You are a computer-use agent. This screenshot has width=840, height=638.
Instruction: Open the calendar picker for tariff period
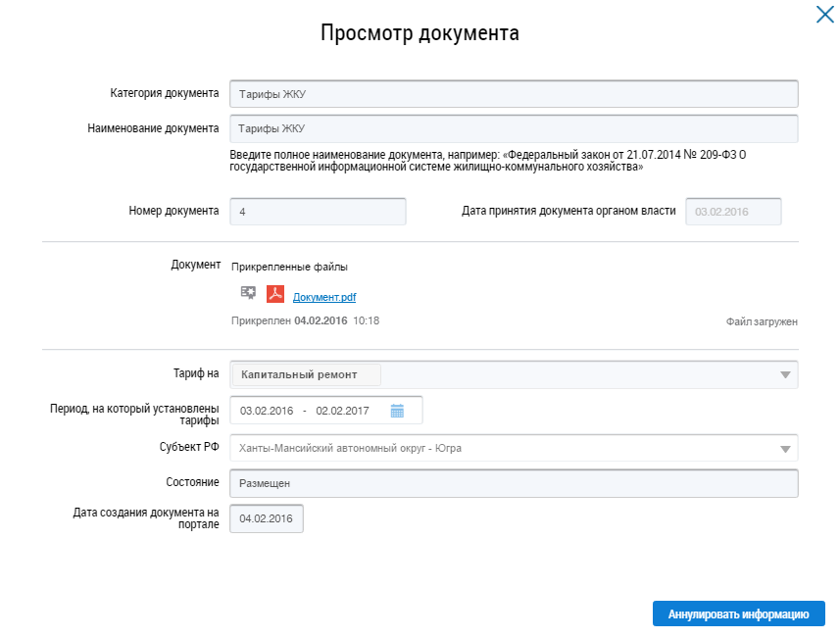pos(397,411)
